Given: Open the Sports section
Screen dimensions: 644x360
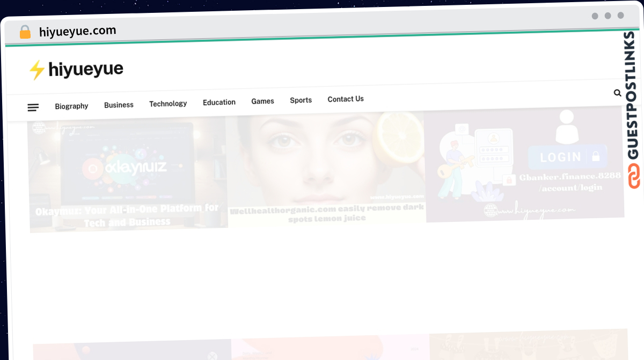Looking at the screenshot, I should (301, 100).
